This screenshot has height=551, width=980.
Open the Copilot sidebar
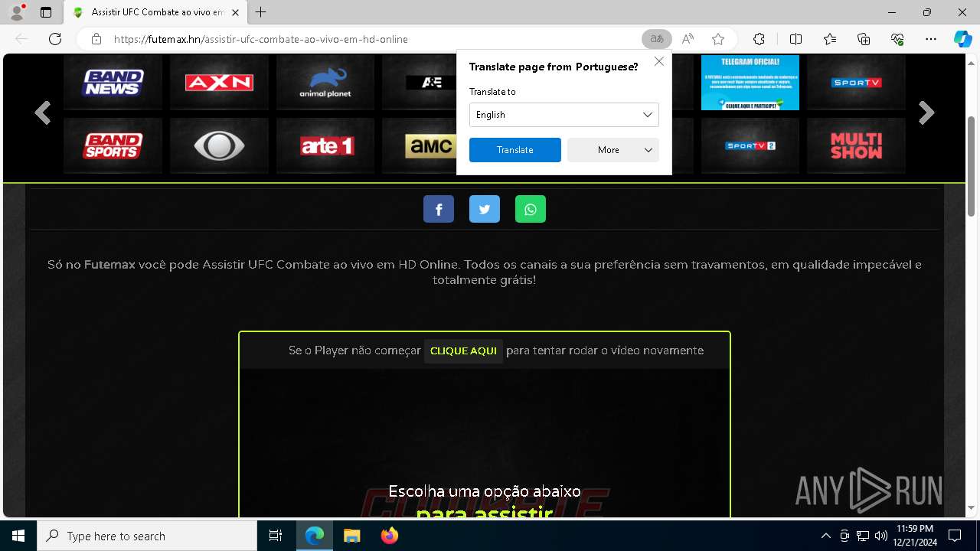coord(963,39)
